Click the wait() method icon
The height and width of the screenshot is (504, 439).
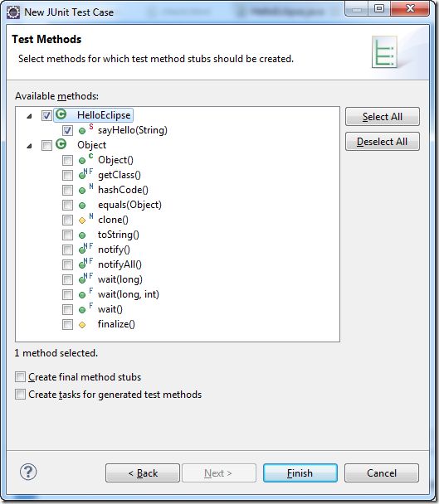(86, 308)
